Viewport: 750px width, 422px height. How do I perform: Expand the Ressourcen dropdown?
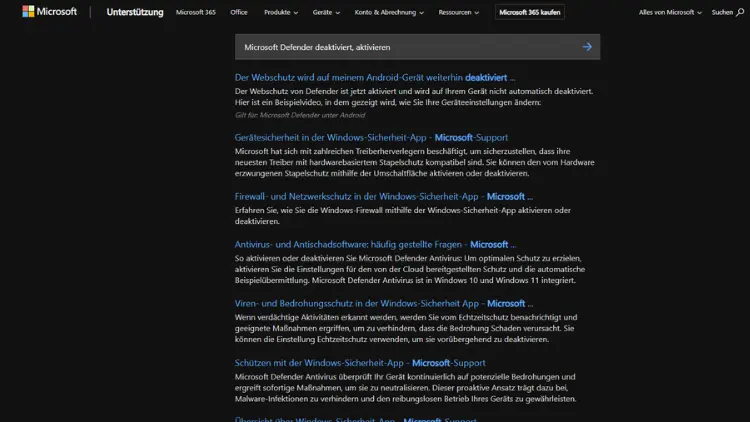click(x=459, y=12)
